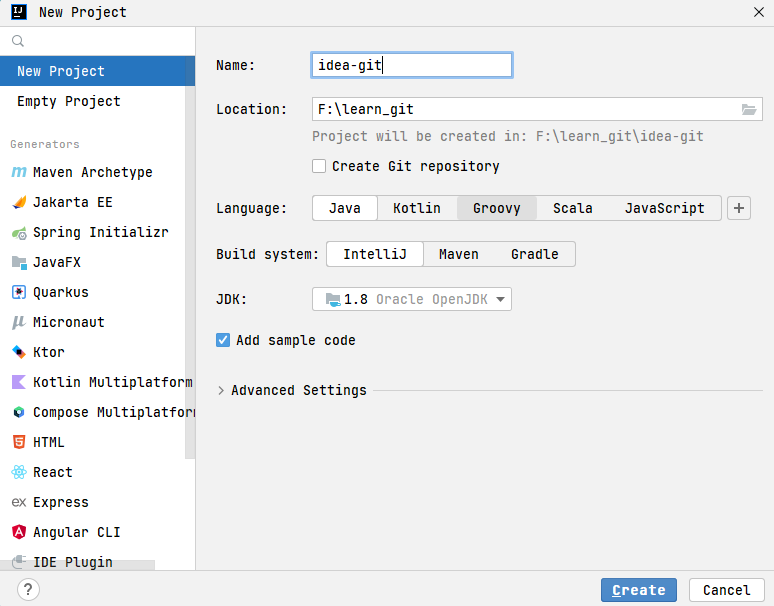Click the HTML5 shield icon
The width and height of the screenshot is (774, 606).
(x=19, y=442)
